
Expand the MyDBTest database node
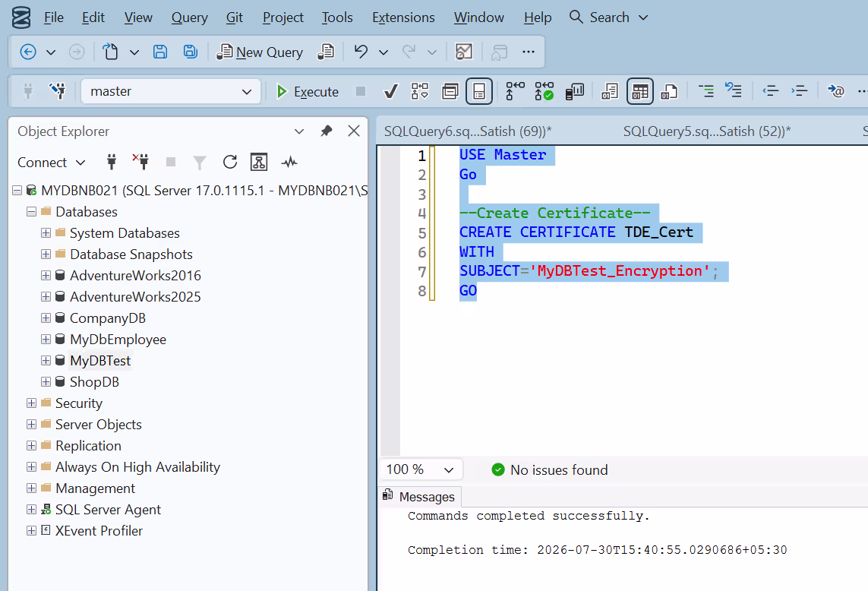click(46, 361)
